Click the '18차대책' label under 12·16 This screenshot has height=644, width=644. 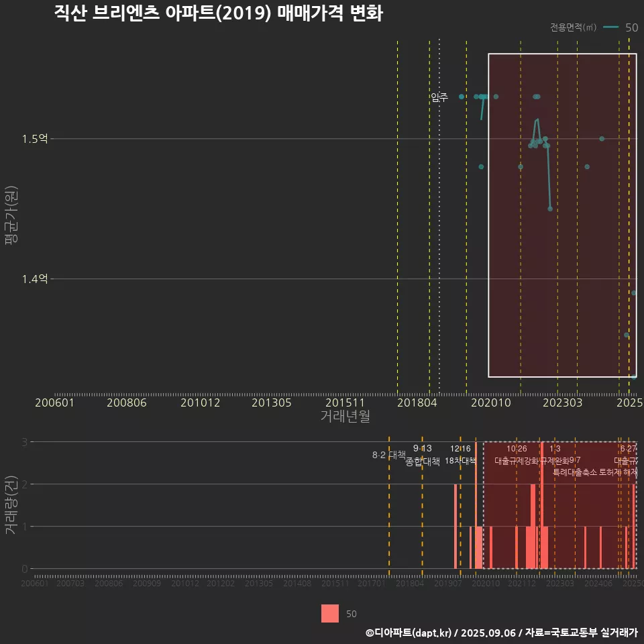[x=460, y=461]
